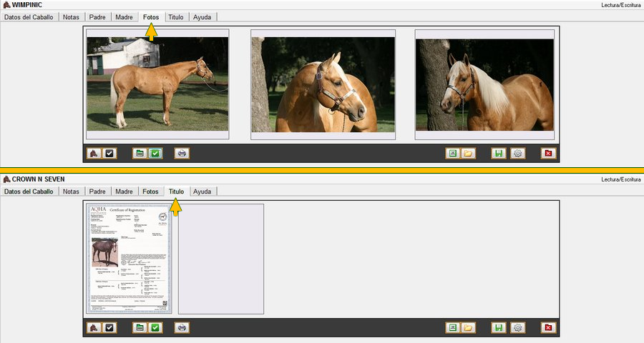This screenshot has height=343, width=644.
Task: Click empty second title slot in CROWN N SEVEN
Action: tap(221, 259)
